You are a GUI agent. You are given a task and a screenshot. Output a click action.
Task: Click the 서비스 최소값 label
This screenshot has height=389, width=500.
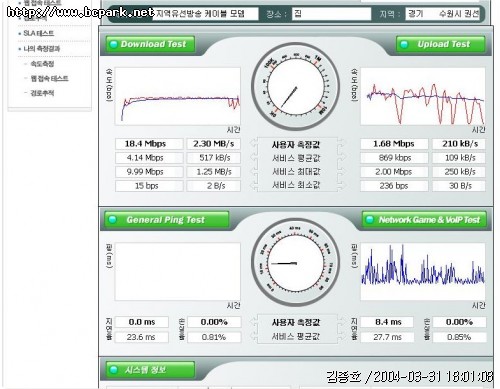pos(296,185)
